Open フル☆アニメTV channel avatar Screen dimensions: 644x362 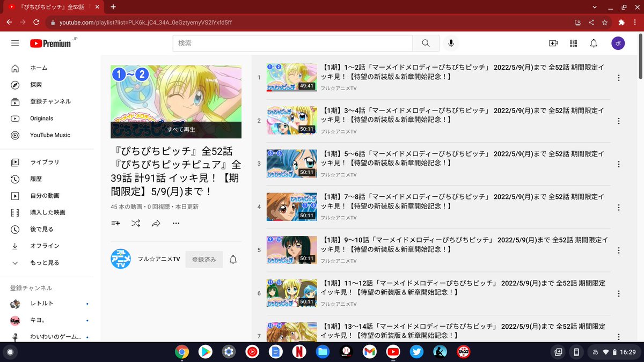click(121, 259)
